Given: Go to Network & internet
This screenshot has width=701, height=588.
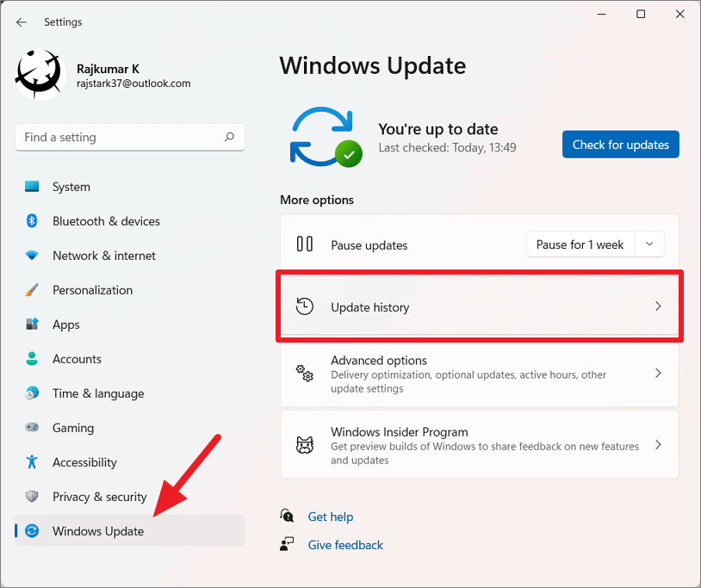Looking at the screenshot, I should pos(130,255).
